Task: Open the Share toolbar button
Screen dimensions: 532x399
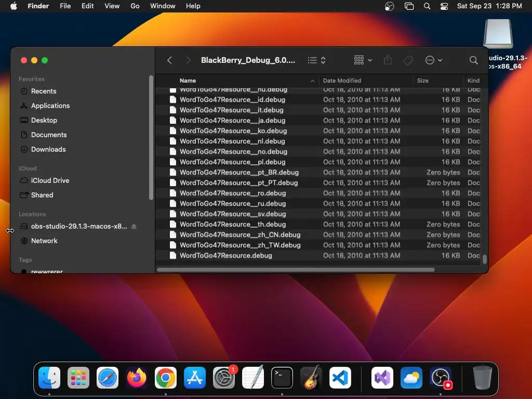Action: point(388,60)
